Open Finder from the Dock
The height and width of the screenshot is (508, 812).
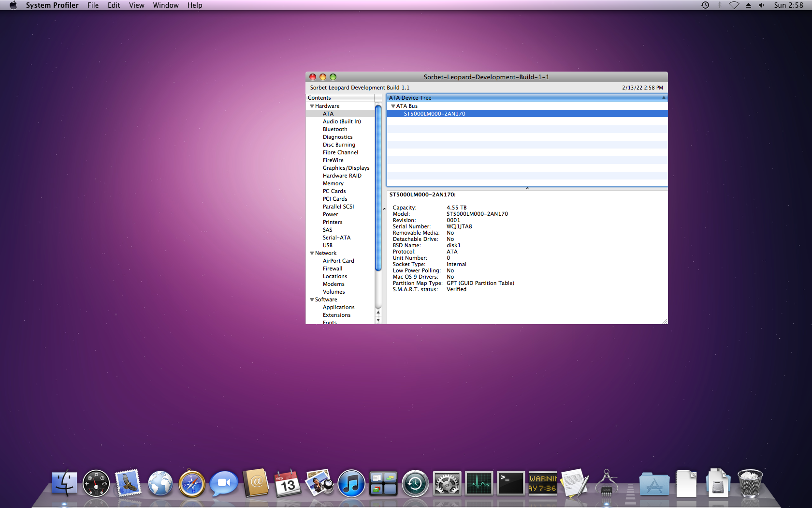(x=64, y=483)
